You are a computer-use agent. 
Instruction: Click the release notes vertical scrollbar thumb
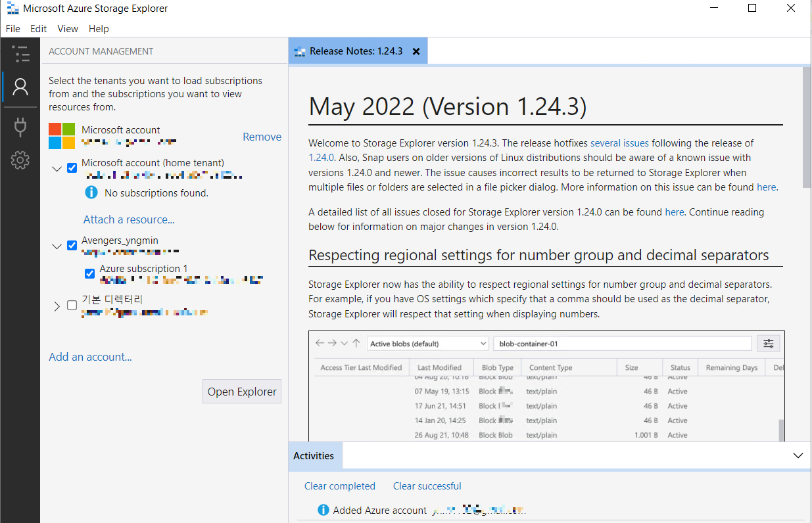807,127
